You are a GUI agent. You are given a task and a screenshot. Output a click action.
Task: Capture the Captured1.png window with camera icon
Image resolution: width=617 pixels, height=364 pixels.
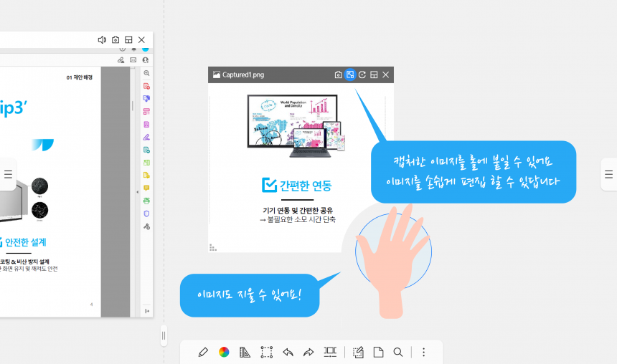point(338,75)
